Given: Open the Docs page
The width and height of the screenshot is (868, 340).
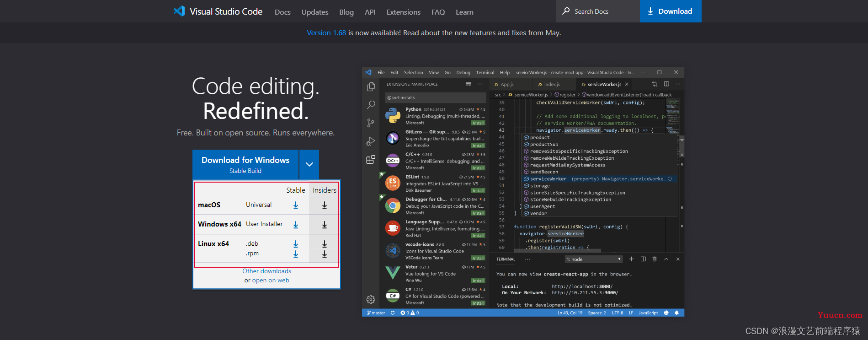Looking at the screenshot, I should click(x=282, y=12).
